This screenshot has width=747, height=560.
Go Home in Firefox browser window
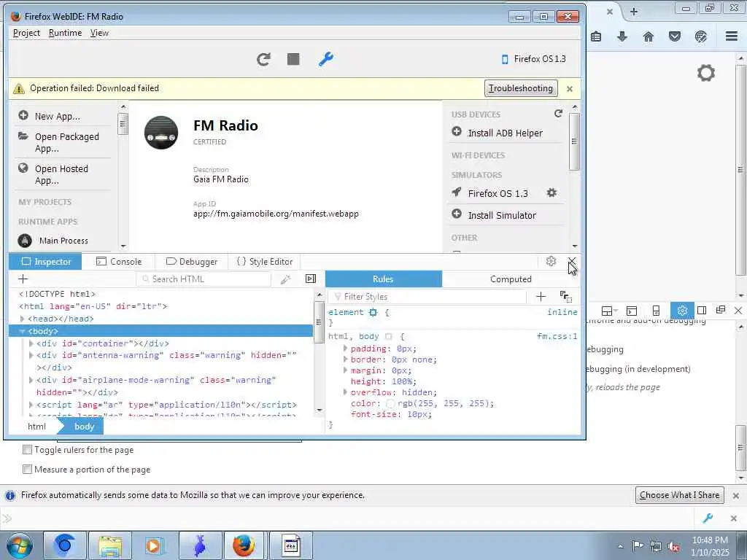point(649,36)
